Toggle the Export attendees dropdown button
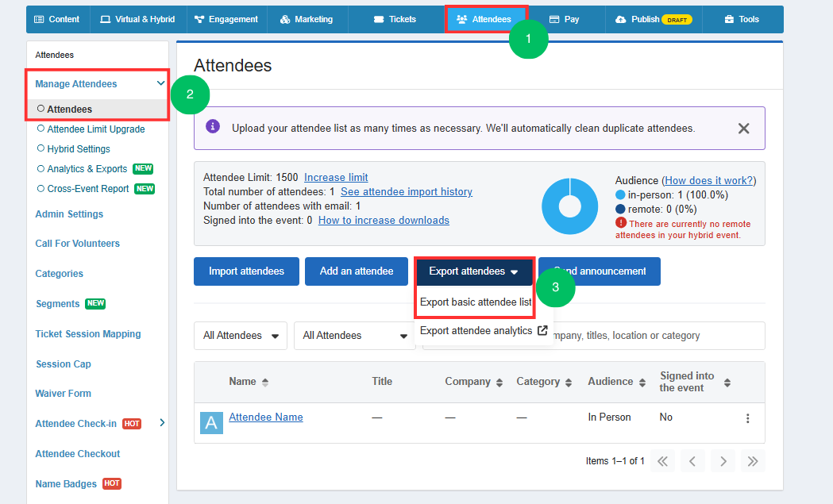The image size is (833, 504). (x=474, y=271)
